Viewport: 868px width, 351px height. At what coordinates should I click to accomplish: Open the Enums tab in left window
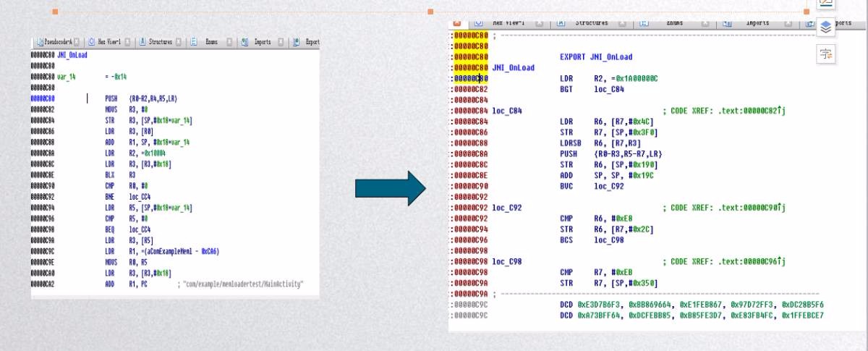pos(211,42)
